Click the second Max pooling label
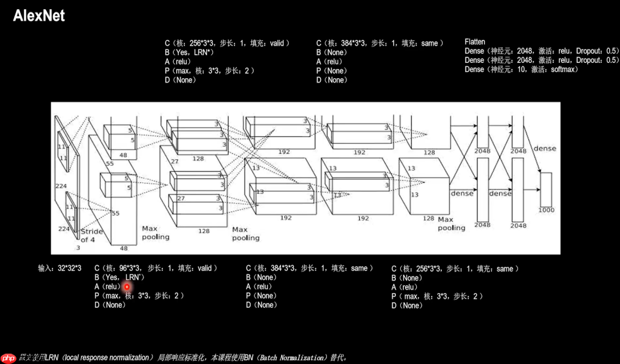The width and height of the screenshot is (620, 364). (x=244, y=233)
